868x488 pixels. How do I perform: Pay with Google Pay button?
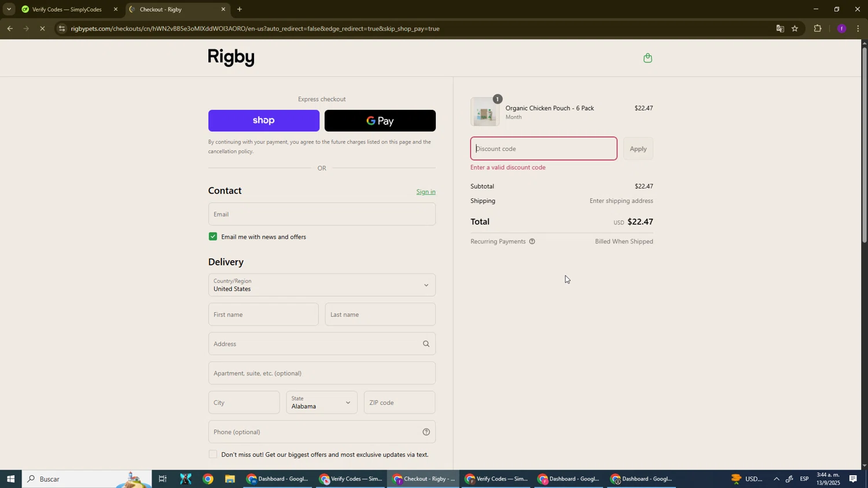pyautogui.click(x=380, y=121)
